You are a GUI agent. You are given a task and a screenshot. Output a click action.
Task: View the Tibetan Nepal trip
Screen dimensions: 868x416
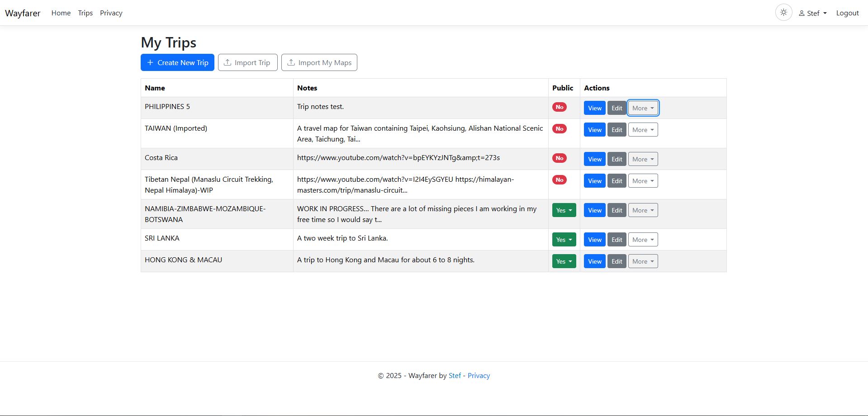click(594, 181)
